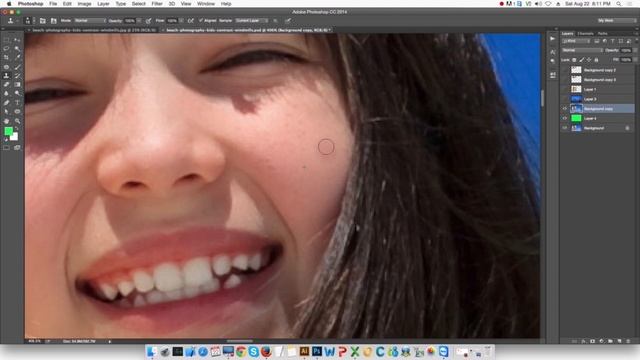The width and height of the screenshot is (640, 360).
Task: Open the Mode blend dropdown in options bar
Action: (90, 20)
